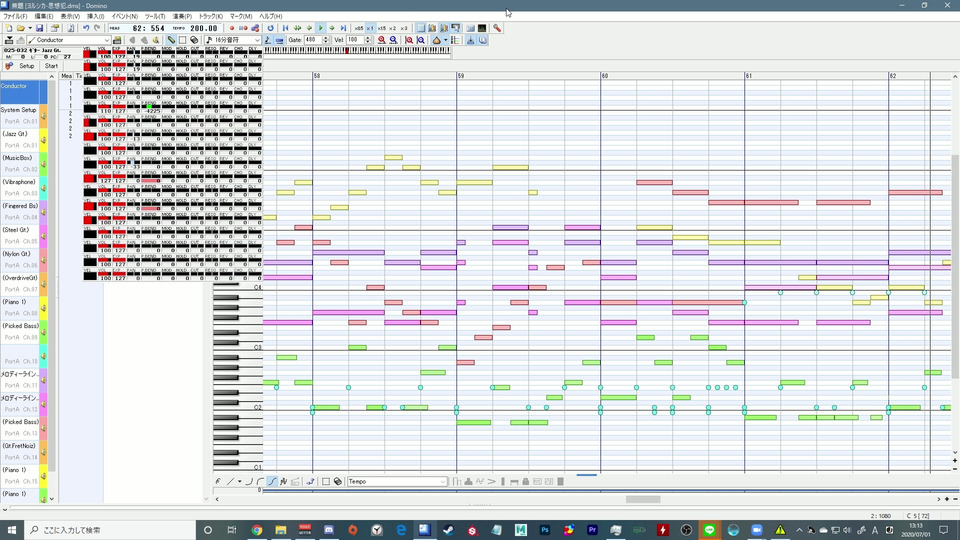Click the Start button

coord(51,66)
